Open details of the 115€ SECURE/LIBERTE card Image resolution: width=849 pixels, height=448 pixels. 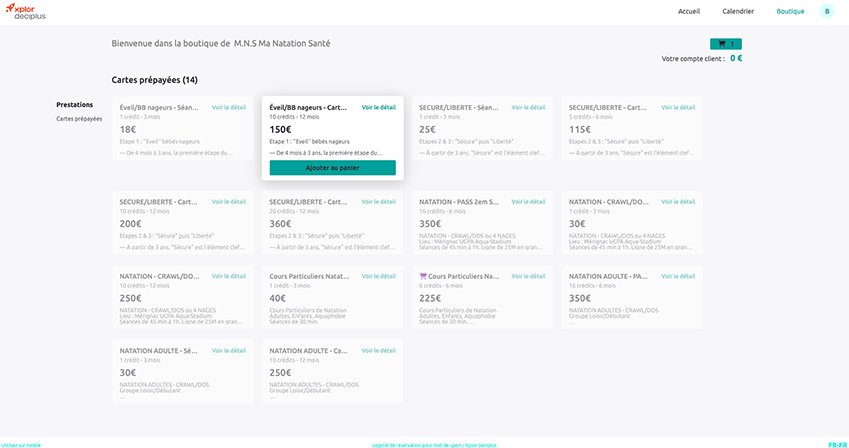(x=678, y=107)
